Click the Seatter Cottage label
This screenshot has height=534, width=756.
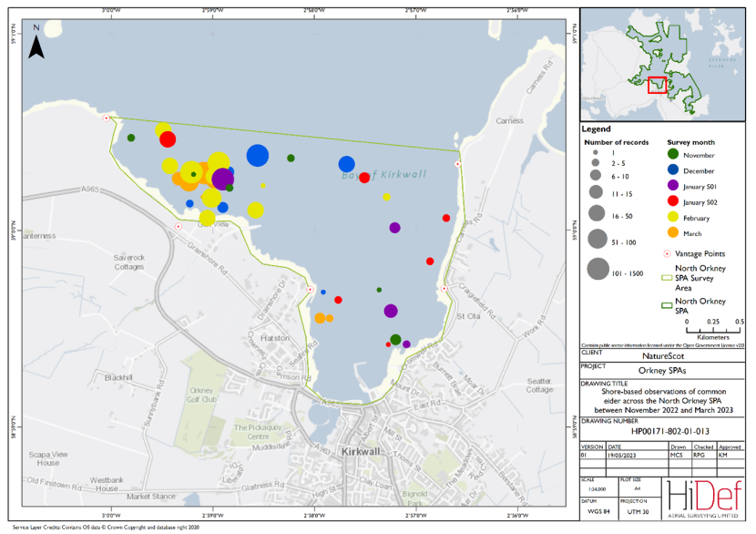coord(539,385)
